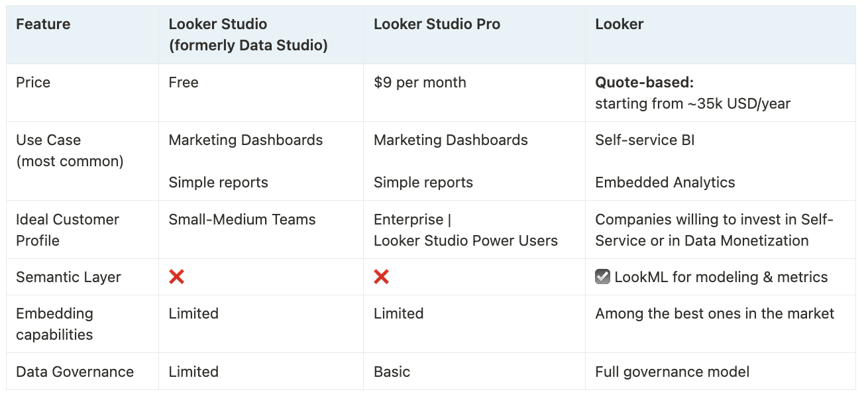This screenshot has height=404, width=868.
Task: Click the "$9 per month" price cell
Action: 419,83
